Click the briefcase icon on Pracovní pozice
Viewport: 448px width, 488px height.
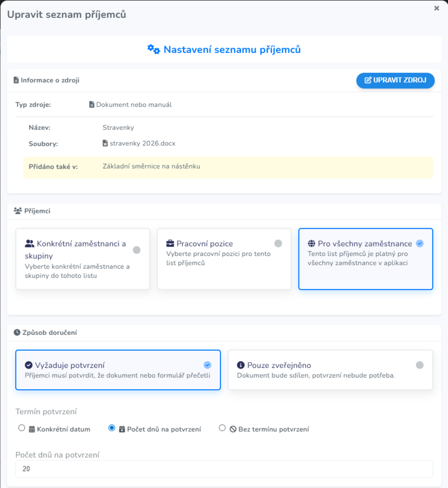point(170,244)
